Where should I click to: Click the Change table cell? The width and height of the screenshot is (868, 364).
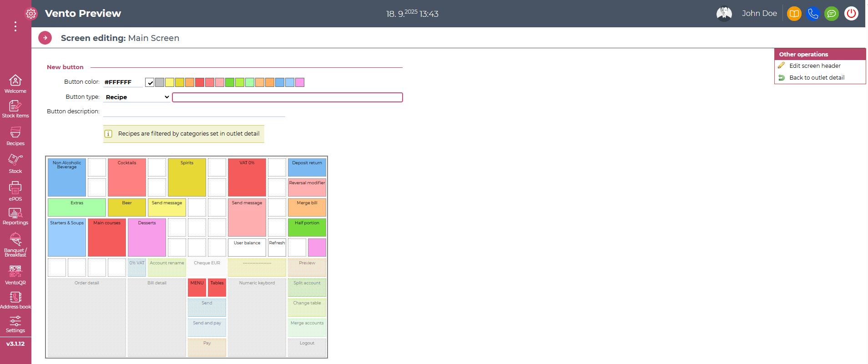307,308
